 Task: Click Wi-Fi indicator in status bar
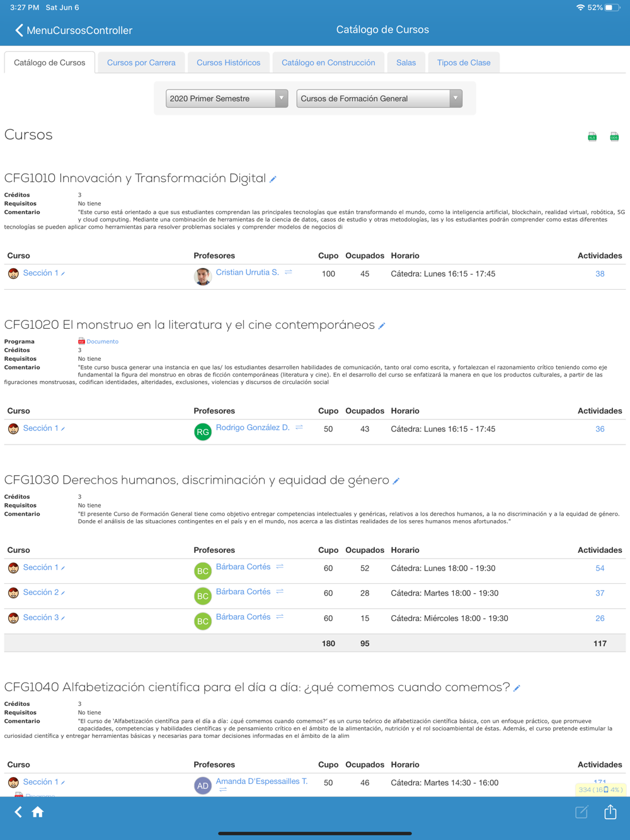pyautogui.click(x=580, y=8)
